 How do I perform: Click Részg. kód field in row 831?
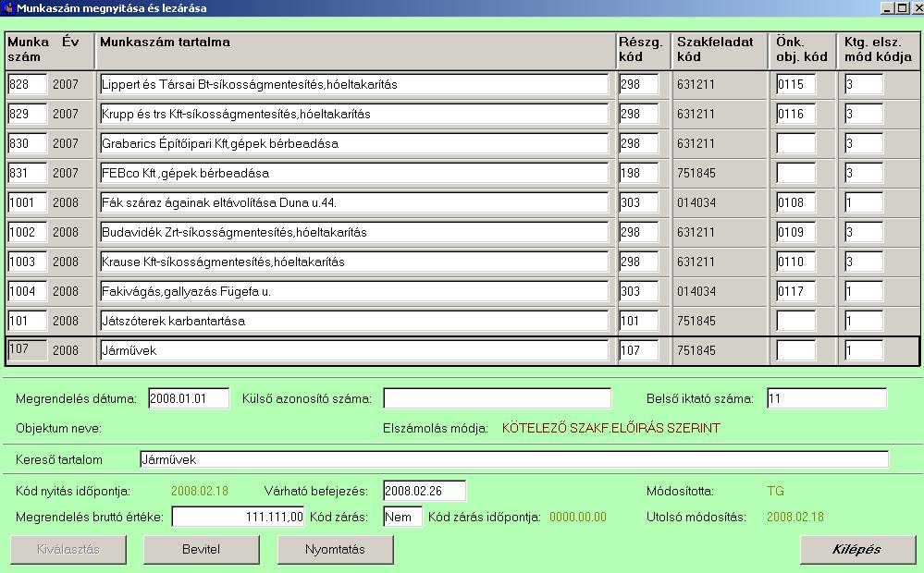click(639, 173)
